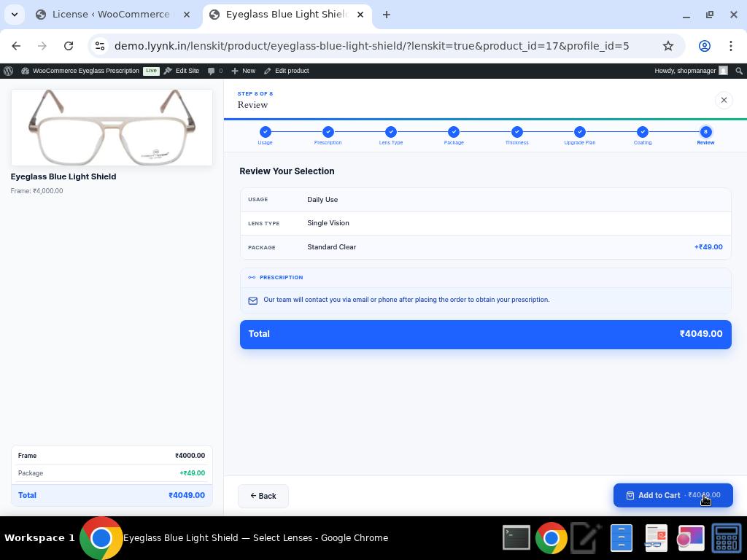Image resolution: width=747 pixels, height=560 pixels.
Task: Select the Package step checkmark
Action: click(x=454, y=132)
